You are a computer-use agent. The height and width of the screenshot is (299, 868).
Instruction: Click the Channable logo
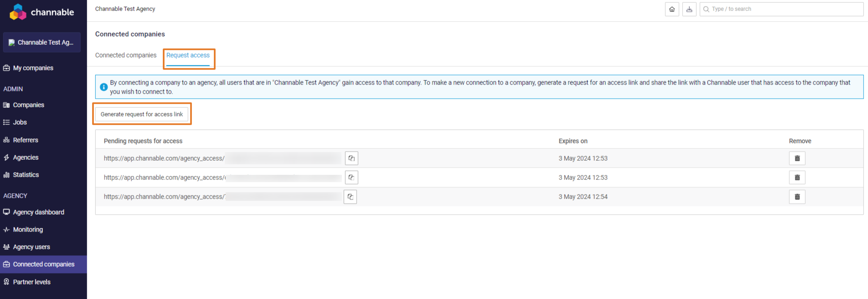[x=42, y=12]
